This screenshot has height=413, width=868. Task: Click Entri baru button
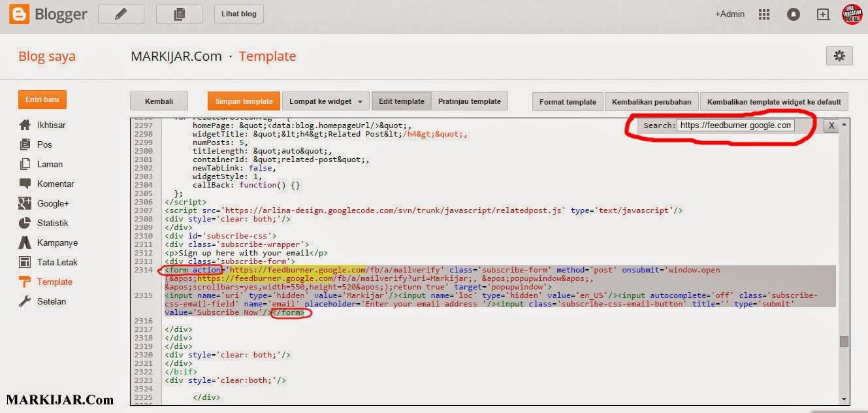(42, 99)
